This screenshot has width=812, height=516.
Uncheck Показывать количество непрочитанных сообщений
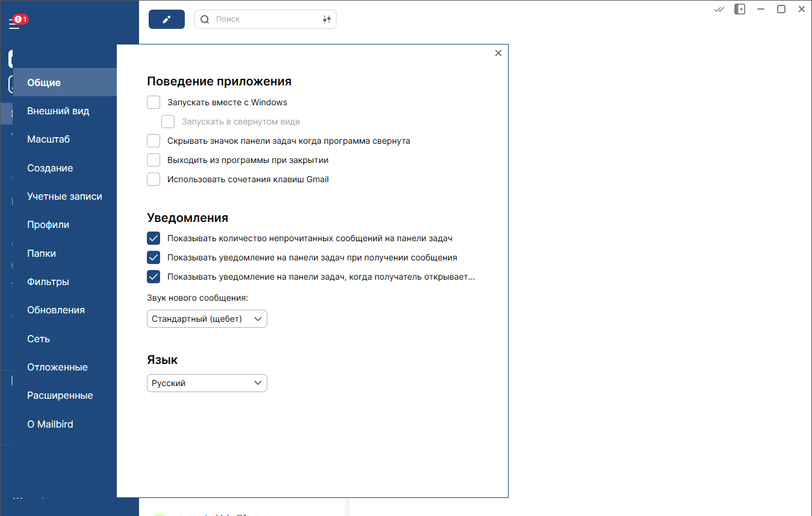click(x=153, y=238)
